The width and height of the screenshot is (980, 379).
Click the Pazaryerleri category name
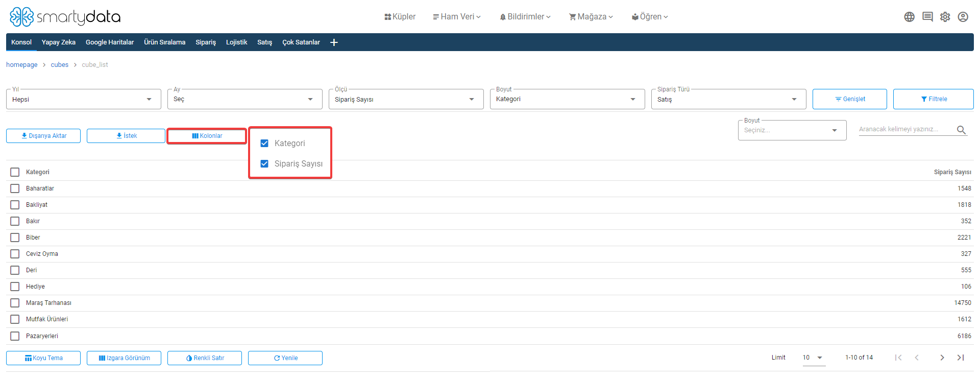click(x=42, y=336)
